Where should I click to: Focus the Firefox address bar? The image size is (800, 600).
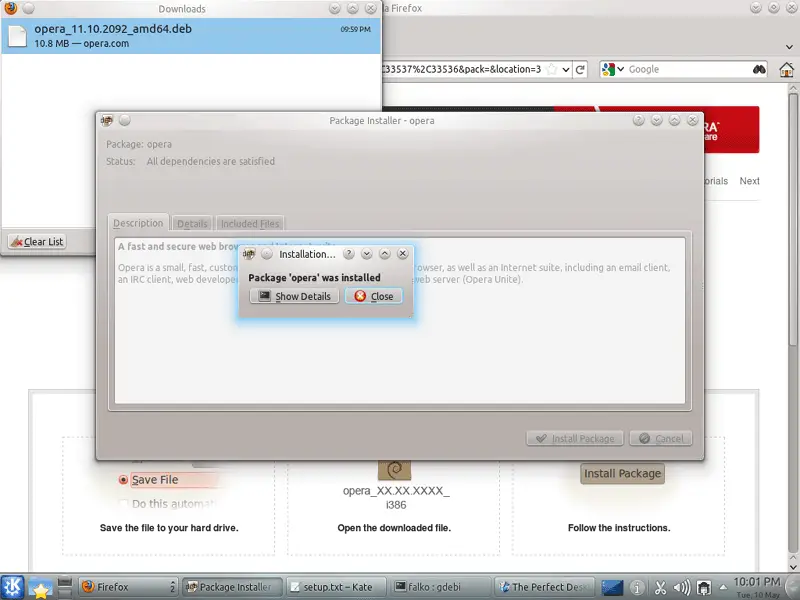462,69
